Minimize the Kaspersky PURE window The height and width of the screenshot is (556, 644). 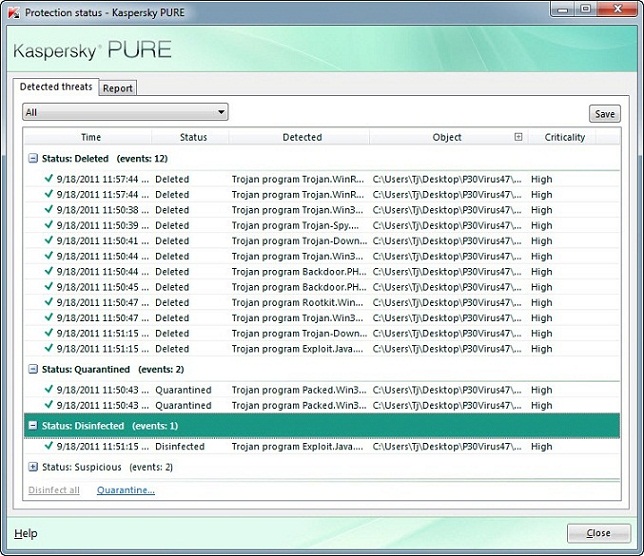563,9
